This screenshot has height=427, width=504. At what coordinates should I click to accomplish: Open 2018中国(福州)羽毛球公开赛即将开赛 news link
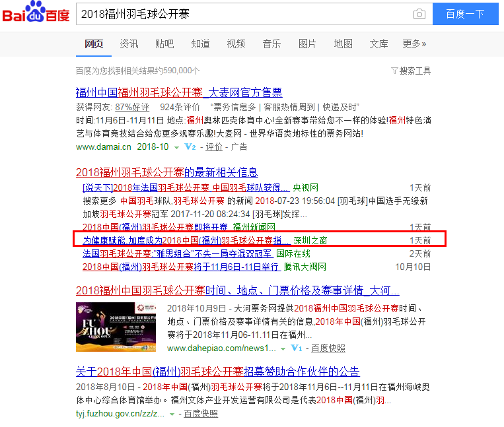click(x=155, y=227)
